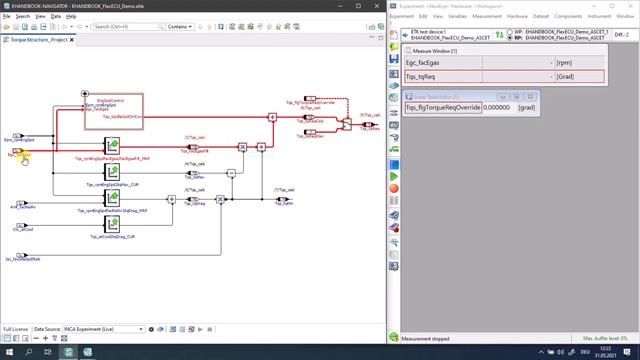Open the Contains search mode dropdown
This screenshot has height=360, width=640.
pyautogui.click(x=180, y=27)
